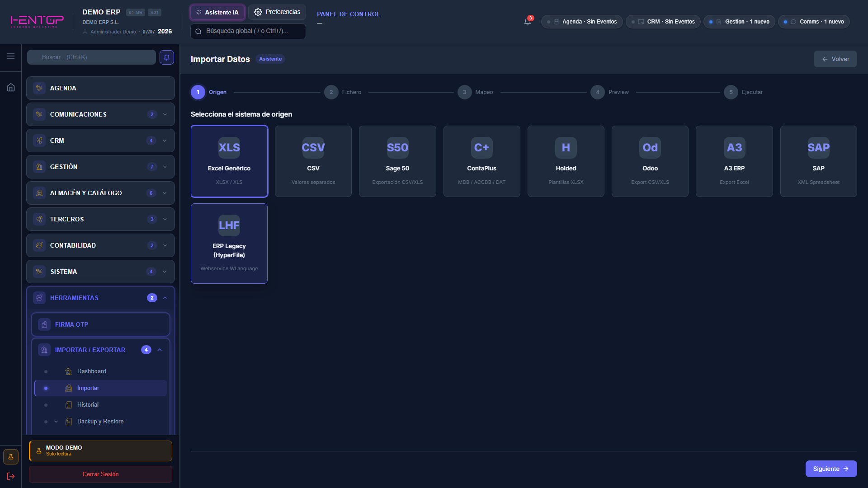Expand the CONTABILIDAD section chevron
Viewport: 868px width, 488px height.
click(x=165, y=245)
